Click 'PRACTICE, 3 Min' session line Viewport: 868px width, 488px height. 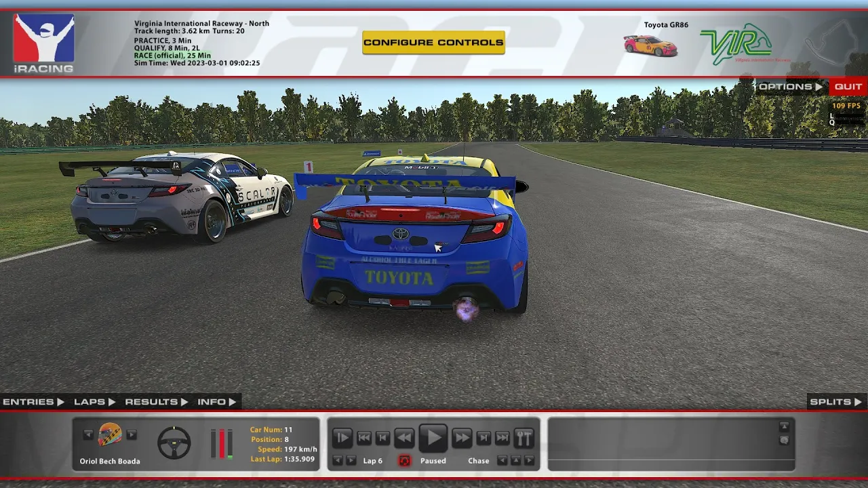(x=163, y=41)
